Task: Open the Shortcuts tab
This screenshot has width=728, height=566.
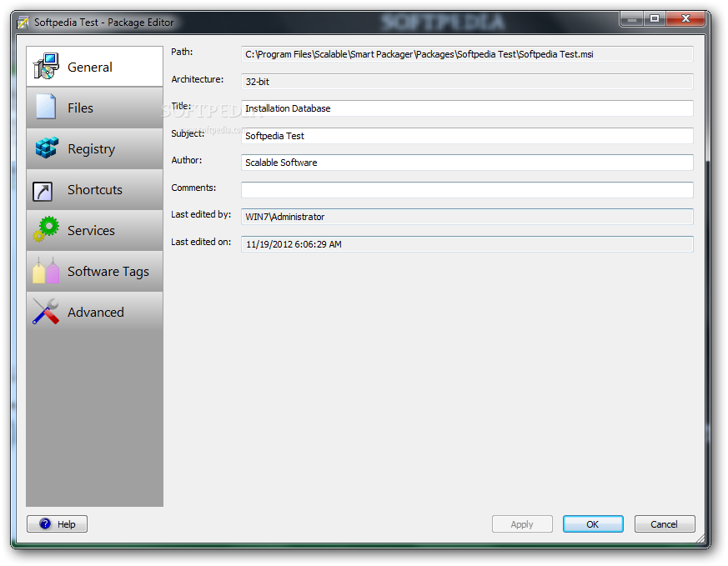Action: point(95,189)
